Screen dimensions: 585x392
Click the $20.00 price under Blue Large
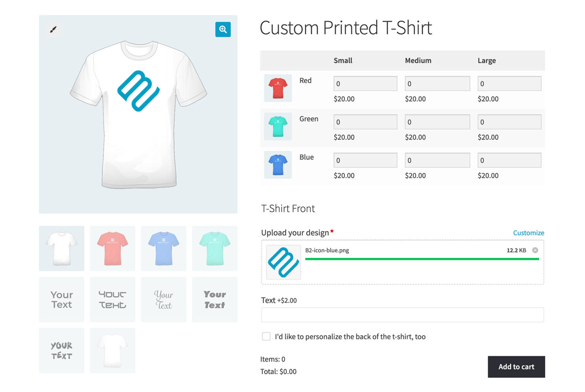488,176
